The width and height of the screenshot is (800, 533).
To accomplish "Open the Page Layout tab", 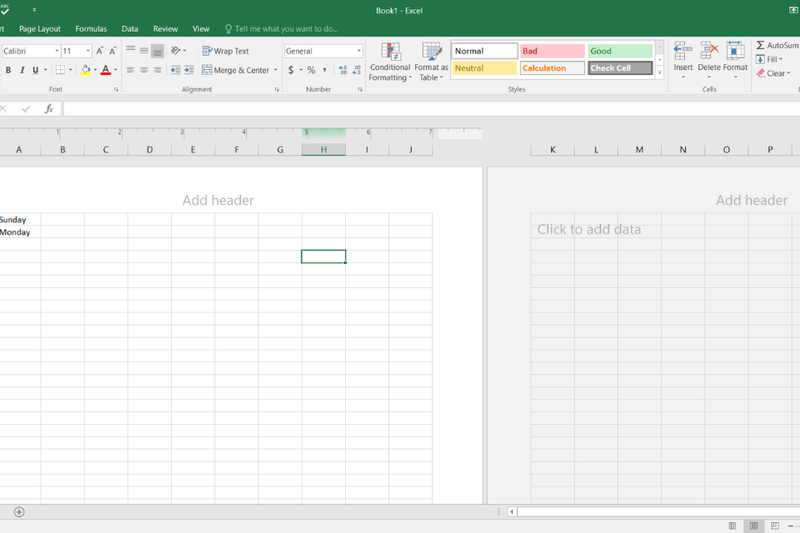I will [40, 29].
